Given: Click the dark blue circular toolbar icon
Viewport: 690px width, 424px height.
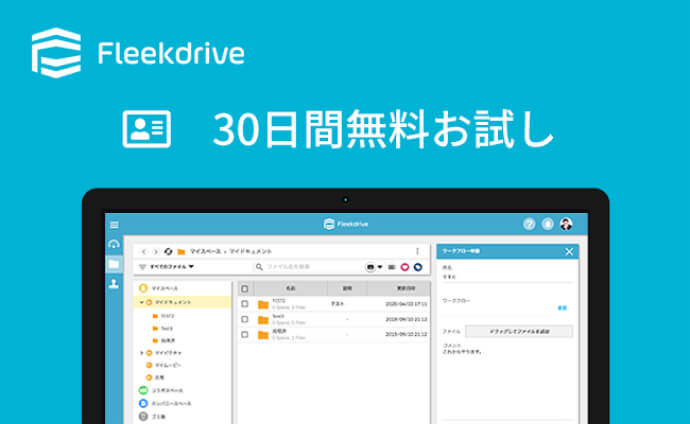Looking at the screenshot, I should click(x=418, y=267).
